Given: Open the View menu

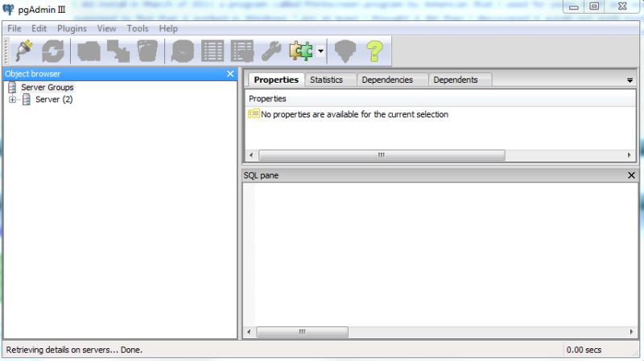Looking at the screenshot, I should pos(106,28).
